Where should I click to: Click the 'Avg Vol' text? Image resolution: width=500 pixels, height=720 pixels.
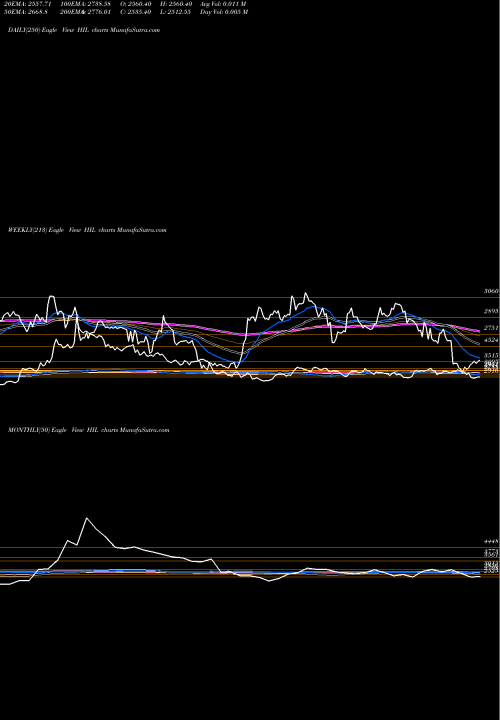click(x=223, y=4)
